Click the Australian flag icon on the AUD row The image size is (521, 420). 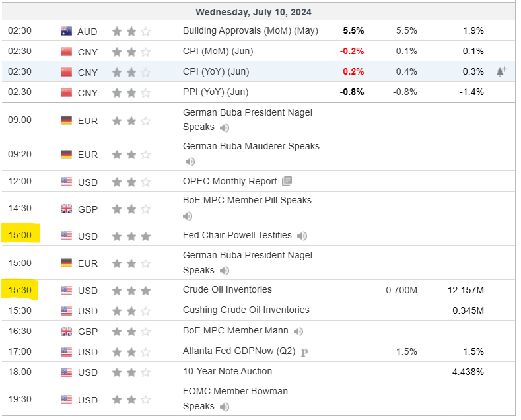click(66, 31)
